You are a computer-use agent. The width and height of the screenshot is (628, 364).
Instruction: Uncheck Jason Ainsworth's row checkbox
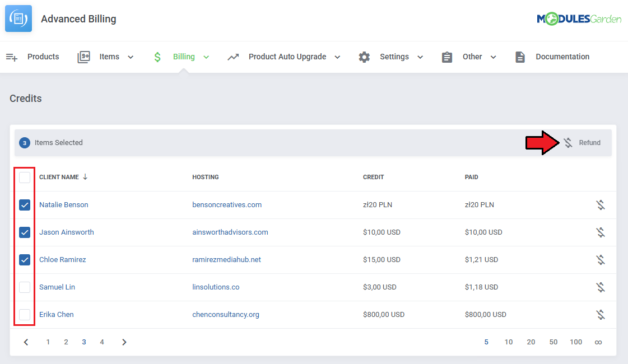click(x=25, y=232)
